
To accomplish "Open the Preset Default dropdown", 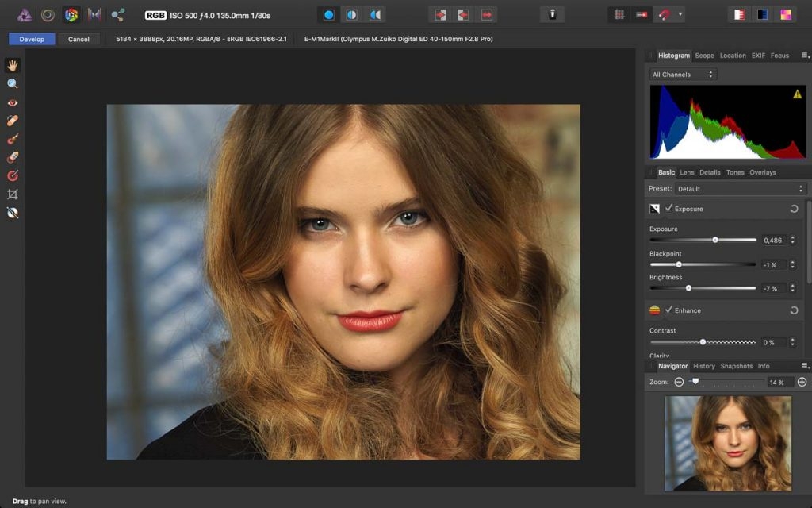I will coord(740,189).
